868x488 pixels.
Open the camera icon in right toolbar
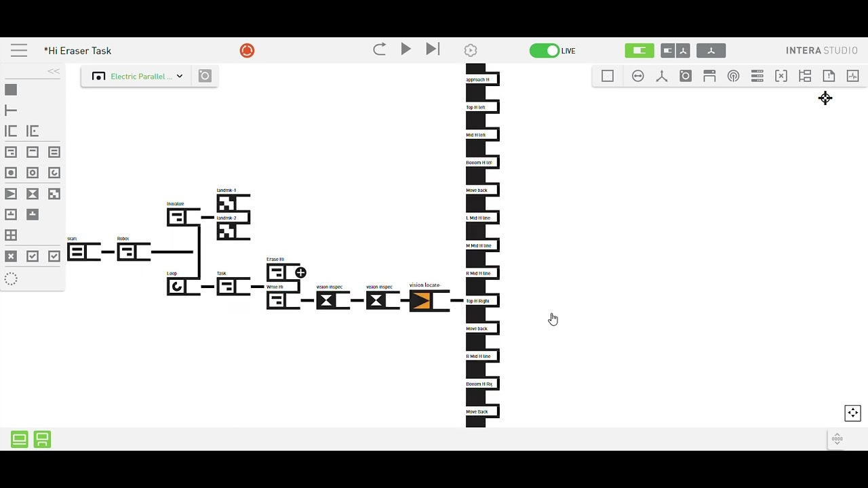(x=686, y=76)
